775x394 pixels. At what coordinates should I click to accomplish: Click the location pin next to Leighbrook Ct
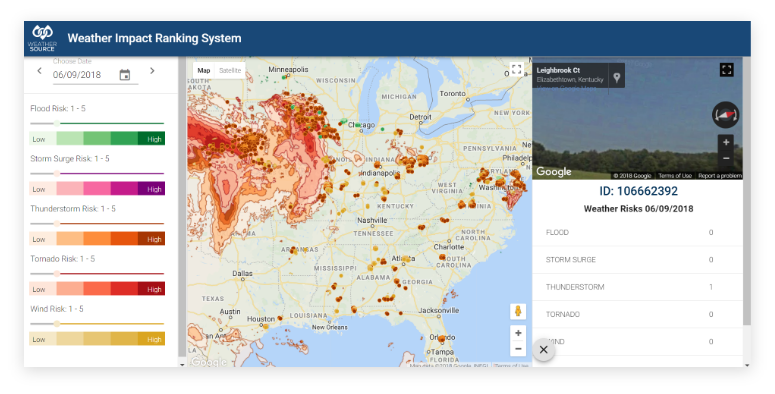click(x=617, y=78)
